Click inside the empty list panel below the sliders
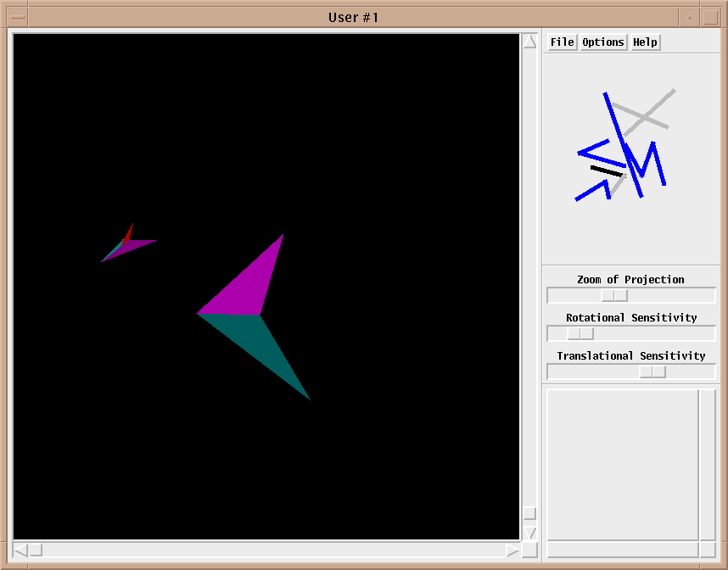Screen dimensions: 728x570 point(621,462)
